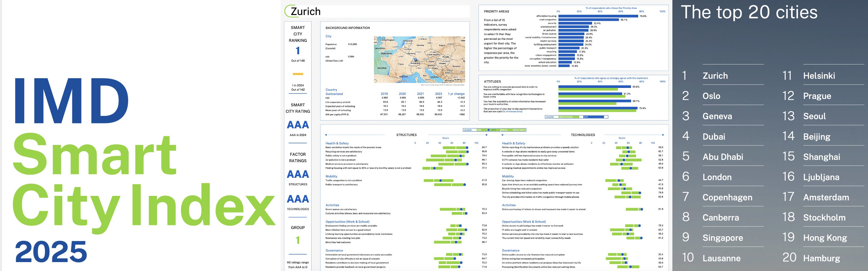Select Abu Dhabi in the ranking list

pyautogui.click(x=723, y=157)
